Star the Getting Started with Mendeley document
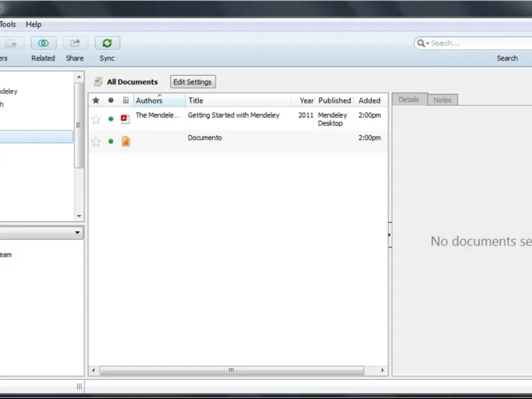Image resolution: width=532 pixels, height=399 pixels. click(x=96, y=119)
